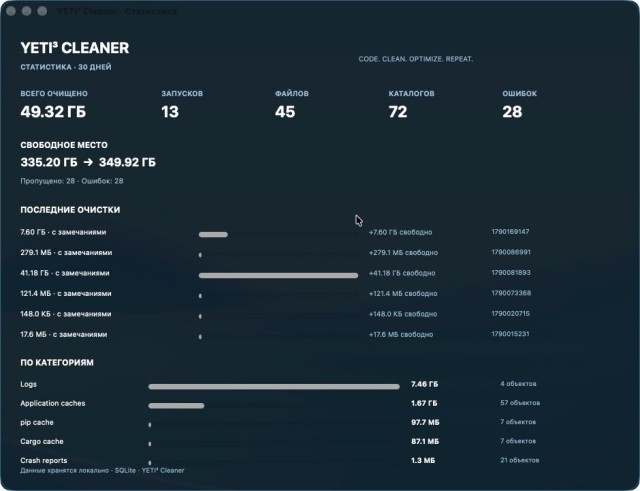Click the timestamp 1790081893
Viewport: 640px width, 491px height.
[511, 273]
